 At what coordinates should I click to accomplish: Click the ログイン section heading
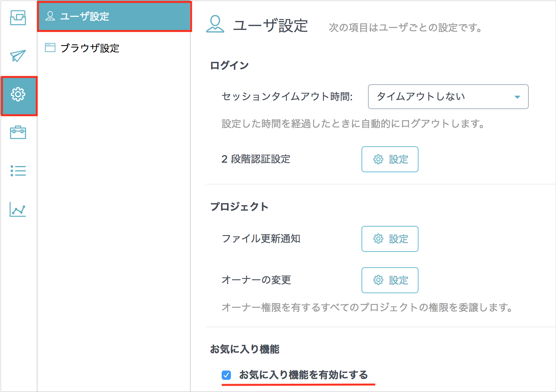tap(229, 65)
